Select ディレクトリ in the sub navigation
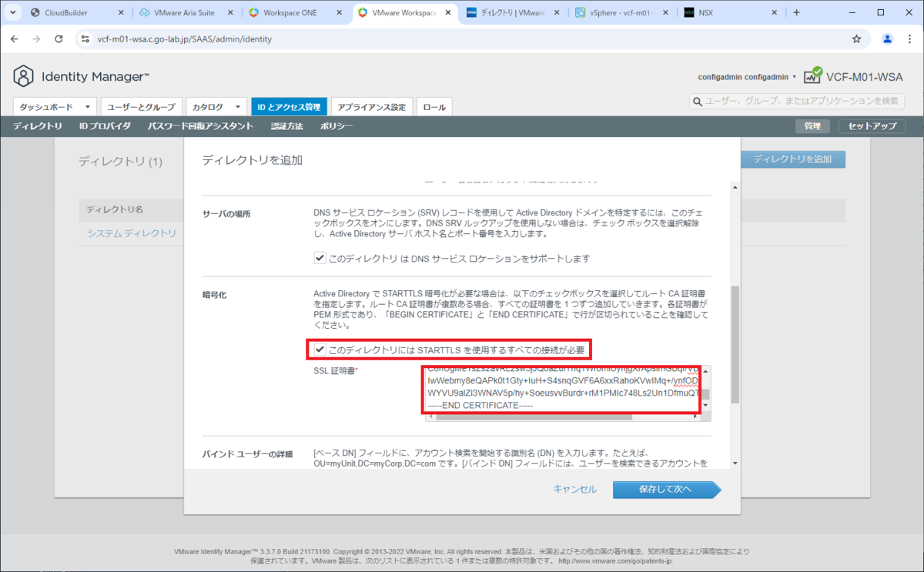The width and height of the screenshot is (924, 572). (x=38, y=126)
